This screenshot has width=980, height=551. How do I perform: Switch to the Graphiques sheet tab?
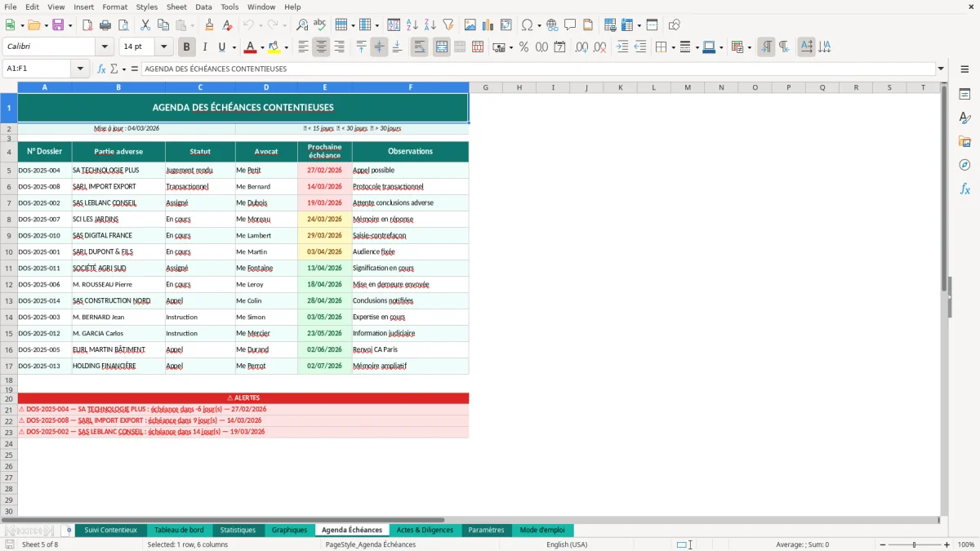[x=289, y=530]
